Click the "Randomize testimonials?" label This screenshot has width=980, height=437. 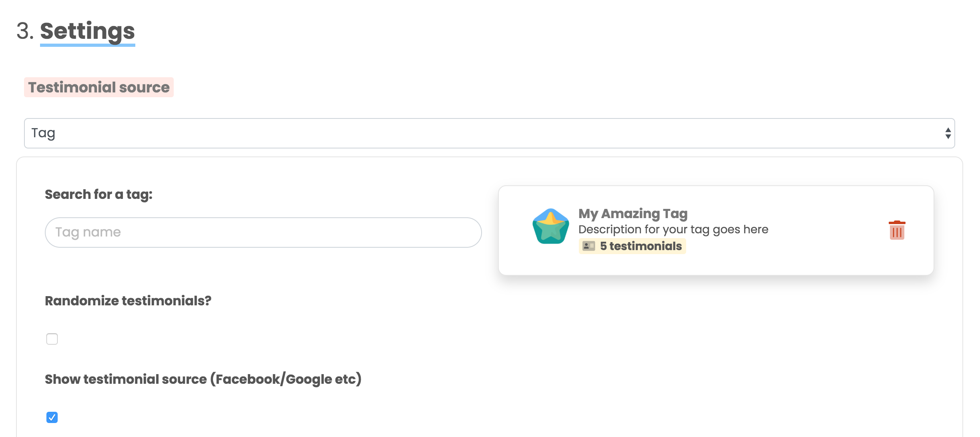[x=128, y=301]
